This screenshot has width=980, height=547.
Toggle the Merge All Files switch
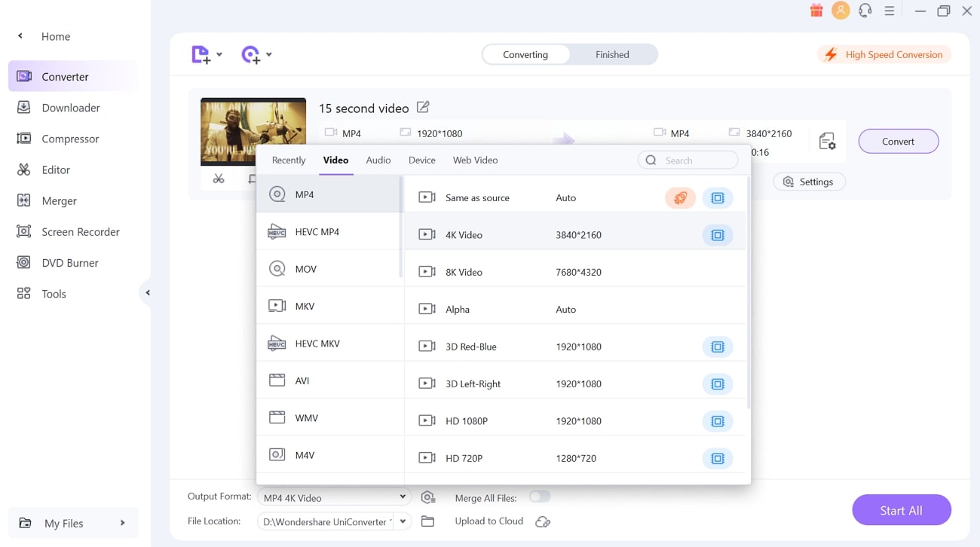(x=540, y=497)
